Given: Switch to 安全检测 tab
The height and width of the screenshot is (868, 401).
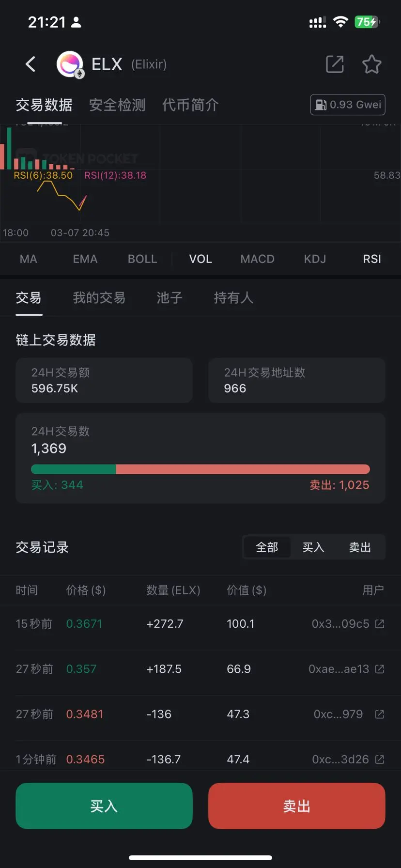Looking at the screenshot, I should [117, 105].
